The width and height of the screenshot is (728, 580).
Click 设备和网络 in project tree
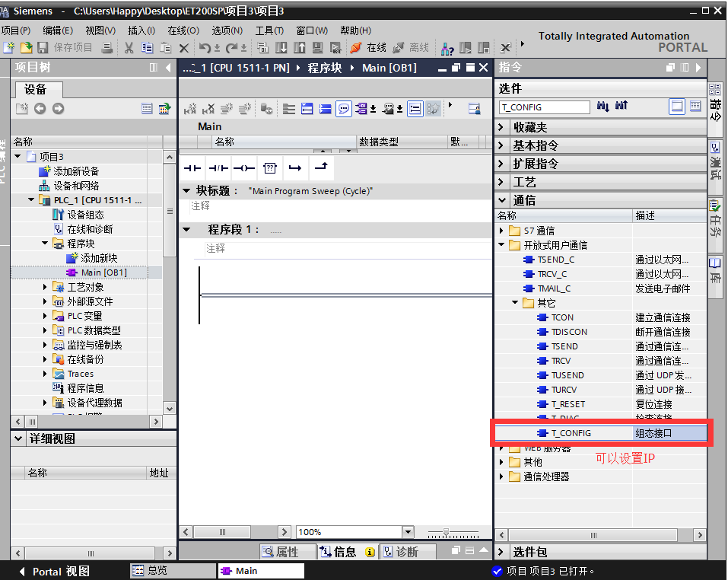tap(76, 186)
